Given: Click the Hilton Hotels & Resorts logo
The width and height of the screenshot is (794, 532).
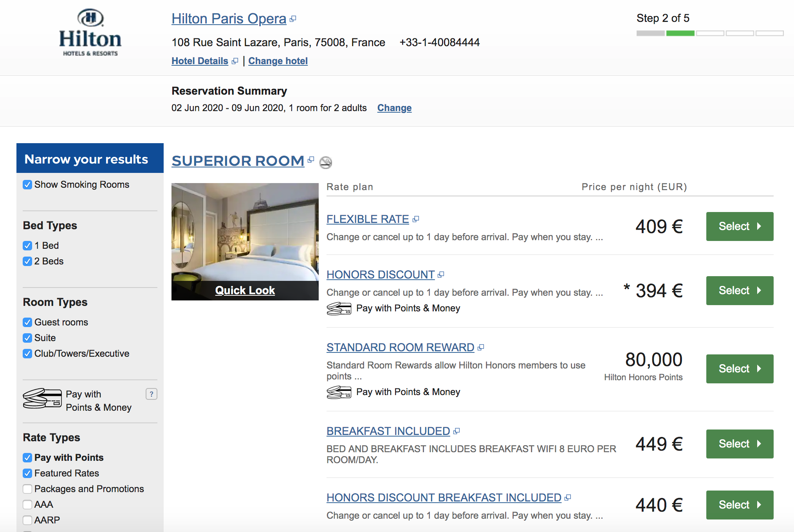Looking at the screenshot, I should (x=90, y=33).
